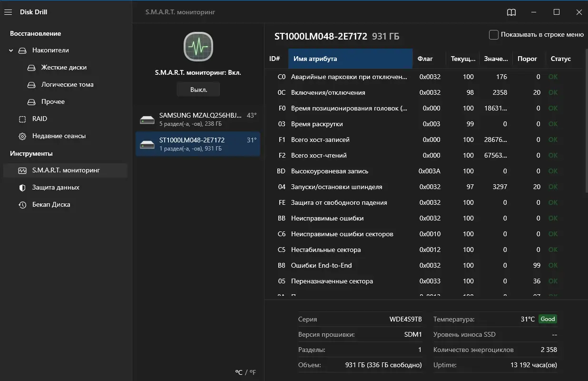Open the hamburger menu icon
The image size is (588, 381).
[8, 12]
